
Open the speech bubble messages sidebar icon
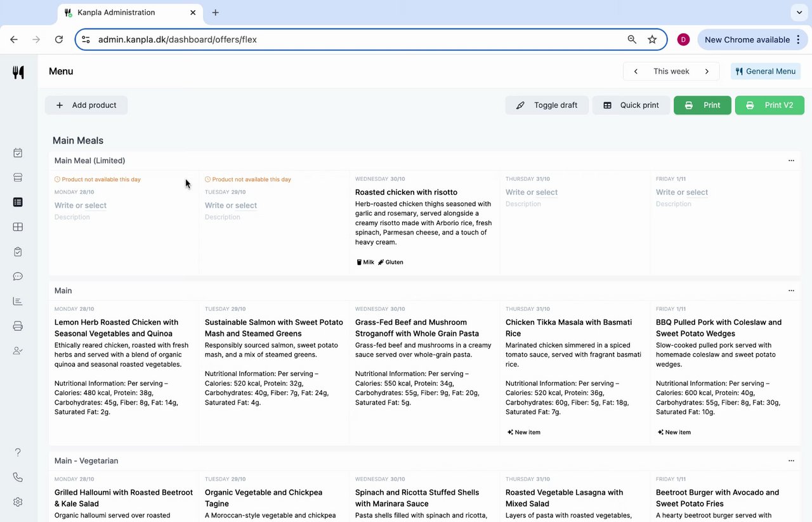pyautogui.click(x=18, y=277)
